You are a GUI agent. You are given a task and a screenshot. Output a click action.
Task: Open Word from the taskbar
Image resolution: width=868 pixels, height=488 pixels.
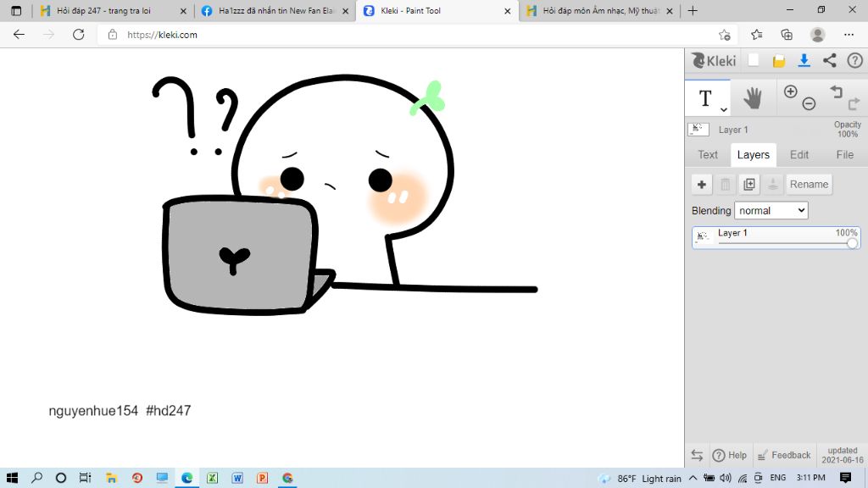(237, 478)
